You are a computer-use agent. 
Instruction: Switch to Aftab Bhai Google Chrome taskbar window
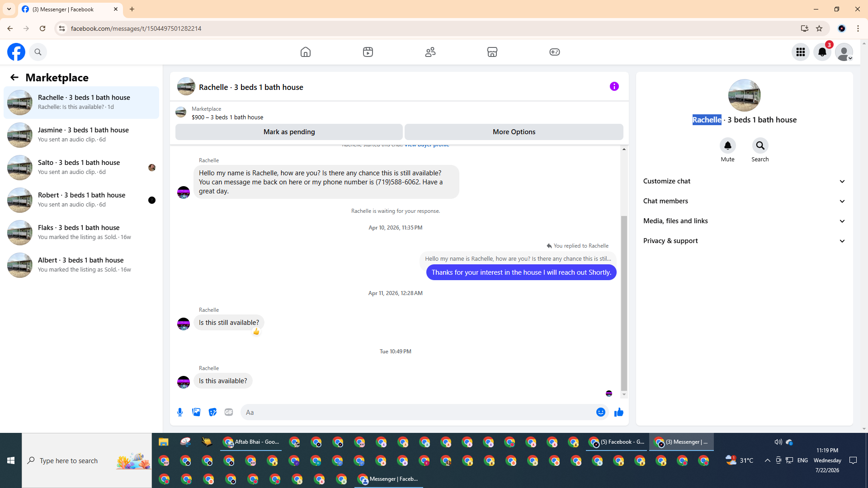point(251,442)
